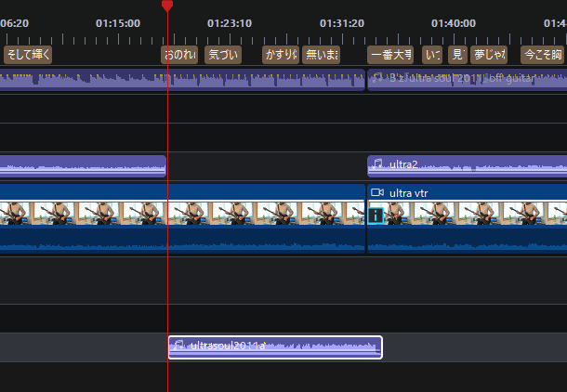Click the '夢じゃ' caption marker

point(488,55)
